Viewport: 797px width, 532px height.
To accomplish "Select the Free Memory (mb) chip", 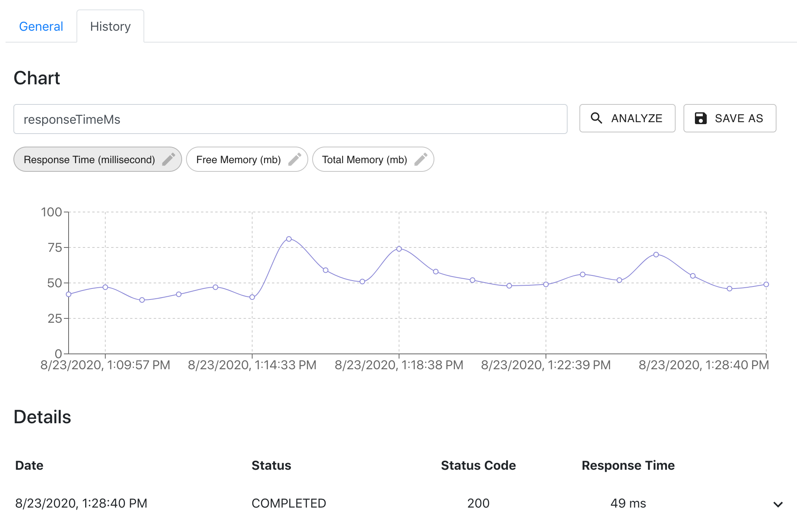I will point(247,159).
